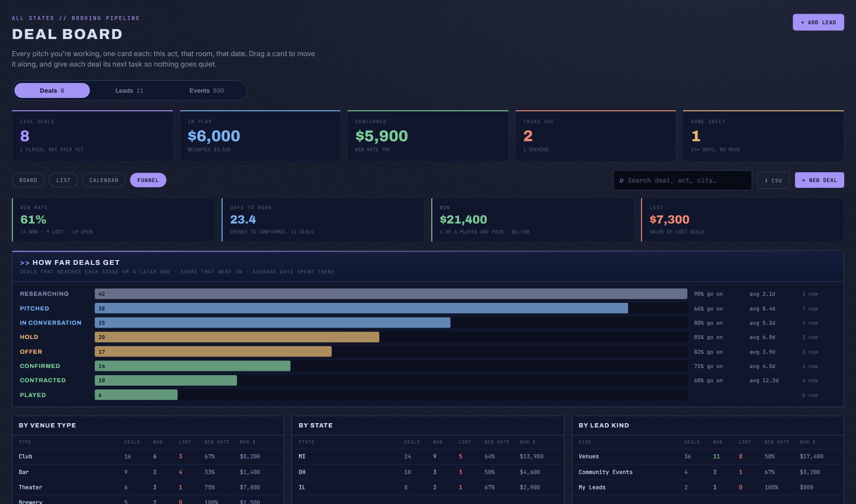856x504 pixels.
Task: Click the Contracted funnel bar
Action: (165, 380)
